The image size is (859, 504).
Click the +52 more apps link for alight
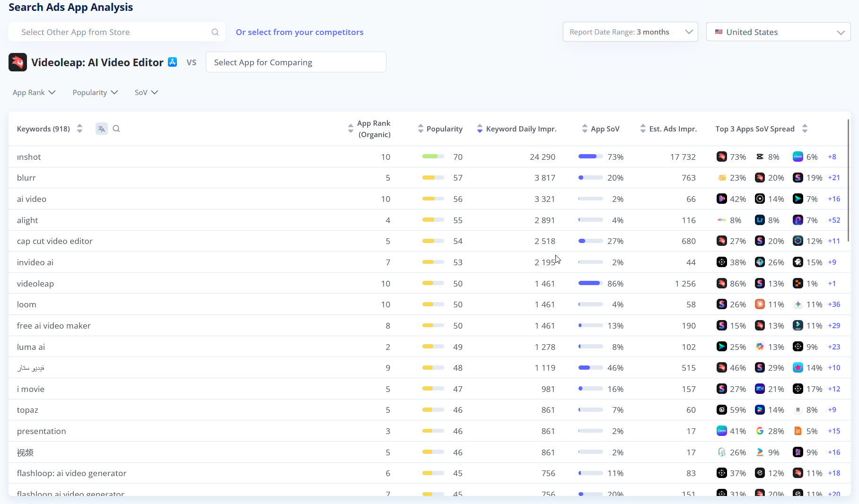pos(834,220)
